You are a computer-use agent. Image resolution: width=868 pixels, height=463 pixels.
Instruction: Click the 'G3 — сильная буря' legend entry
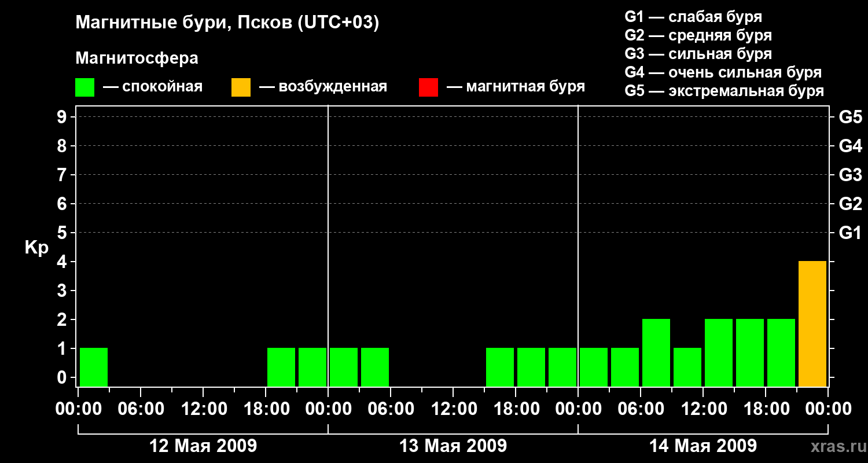(x=698, y=54)
